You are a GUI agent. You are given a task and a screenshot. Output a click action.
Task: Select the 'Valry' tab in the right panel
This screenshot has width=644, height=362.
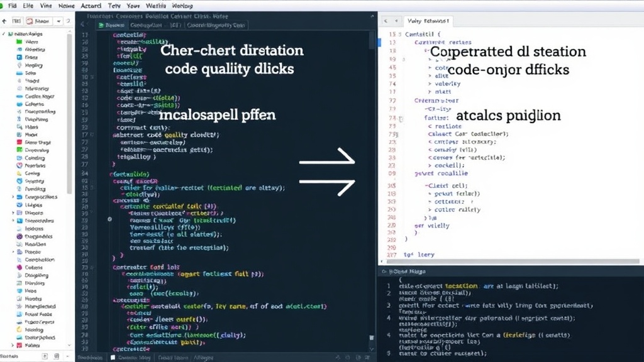(428, 21)
